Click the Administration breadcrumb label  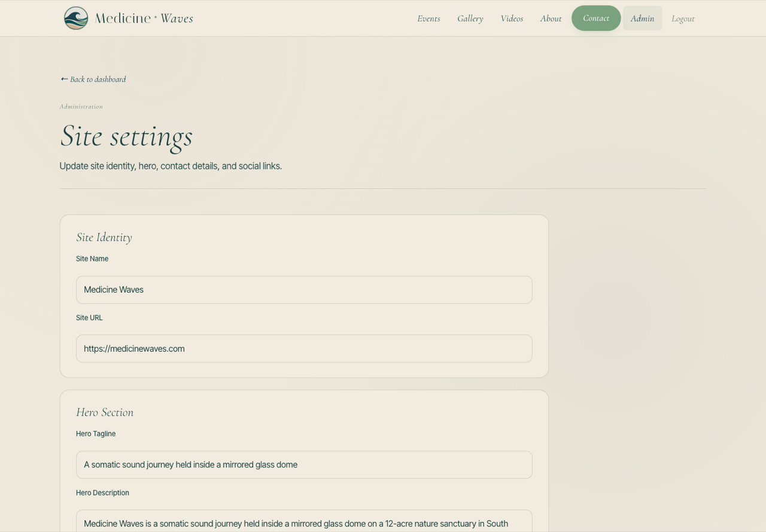point(81,107)
